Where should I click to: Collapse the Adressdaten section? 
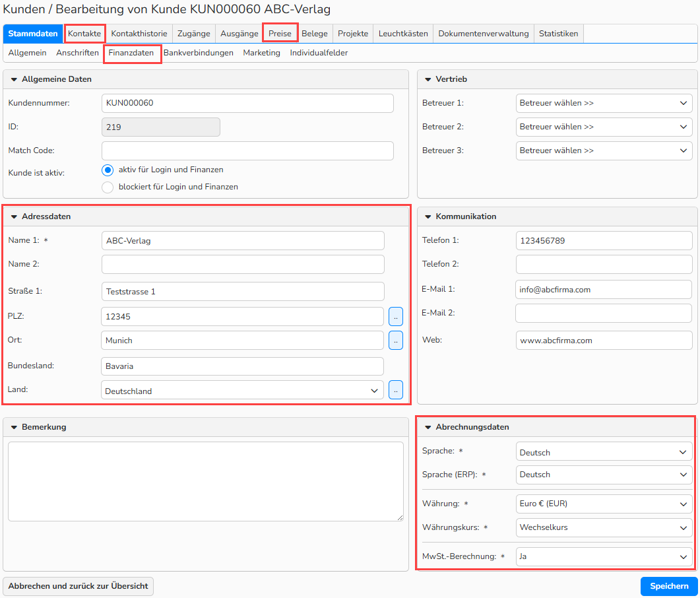point(14,216)
